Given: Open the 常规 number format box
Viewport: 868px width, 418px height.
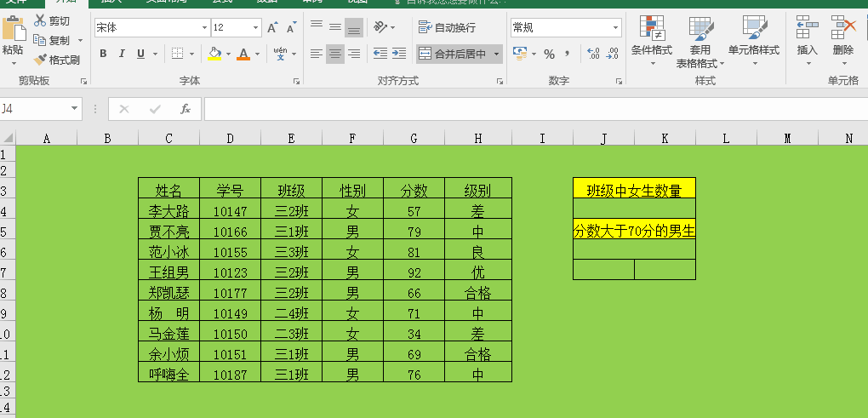Looking at the screenshot, I should point(566,28).
